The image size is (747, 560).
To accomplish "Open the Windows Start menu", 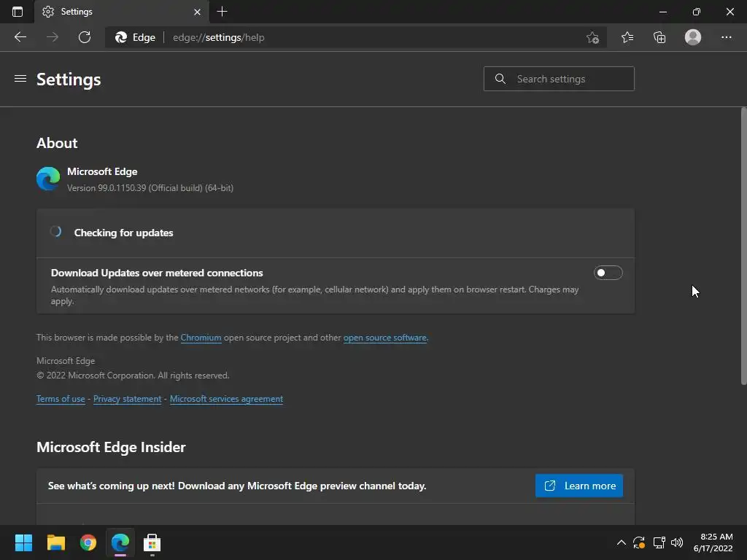I will (x=23, y=542).
